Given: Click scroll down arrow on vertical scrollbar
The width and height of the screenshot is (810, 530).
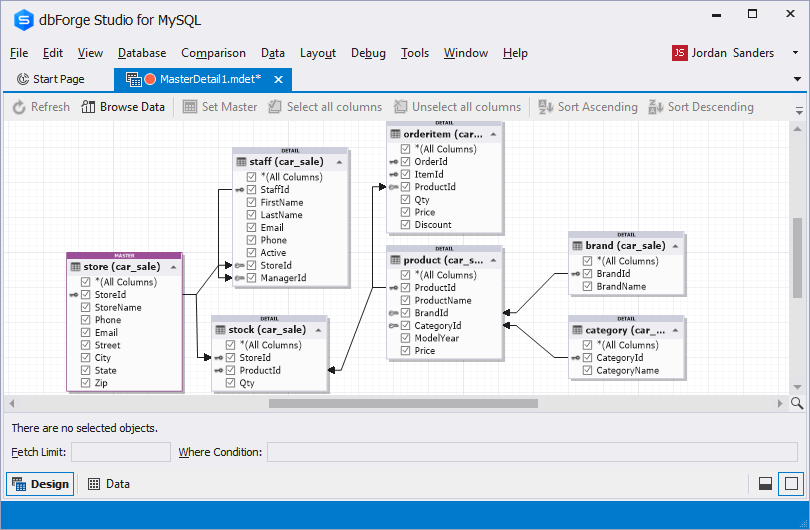Looking at the screenshot, I should coord(798,387).
